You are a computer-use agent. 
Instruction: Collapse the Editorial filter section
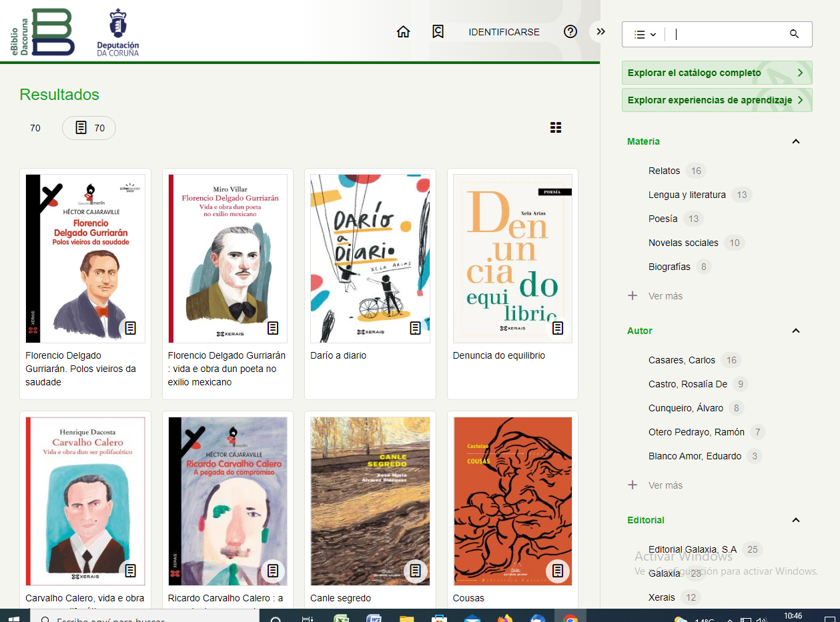pyautogui.click(x=795, y=520)
